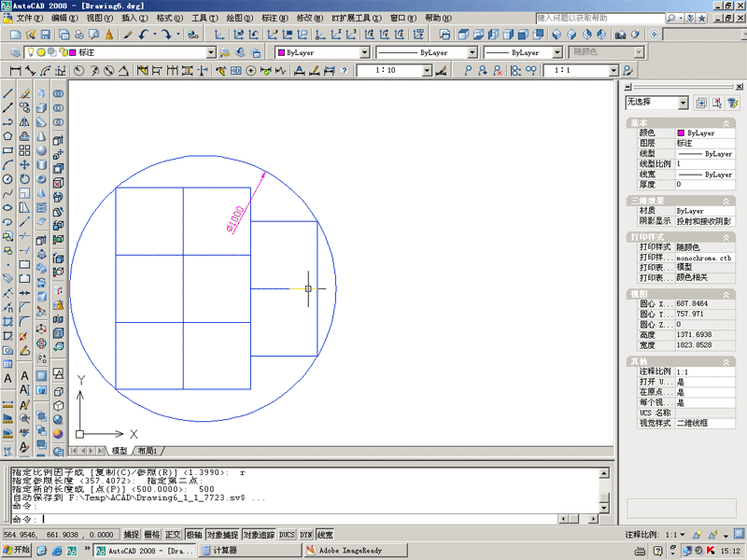Click magenta swatch in the layer dropdown

[x=73, y=52]
